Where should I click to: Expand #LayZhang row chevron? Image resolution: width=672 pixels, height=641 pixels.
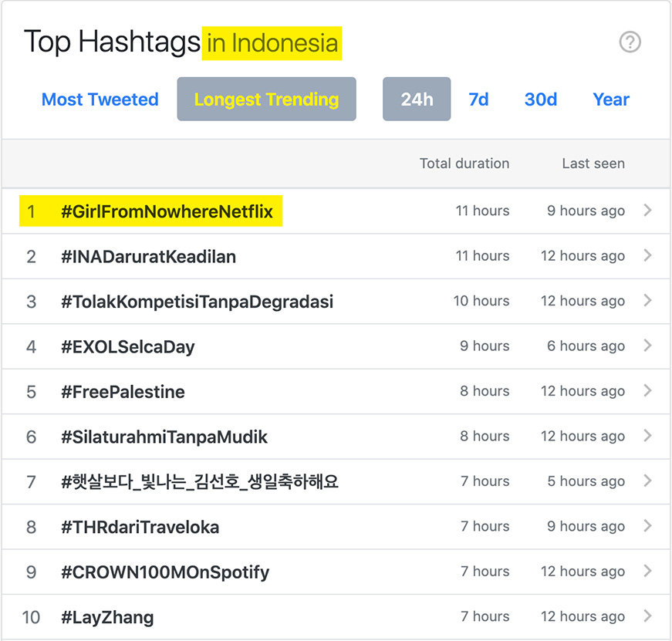pos(647,616)
